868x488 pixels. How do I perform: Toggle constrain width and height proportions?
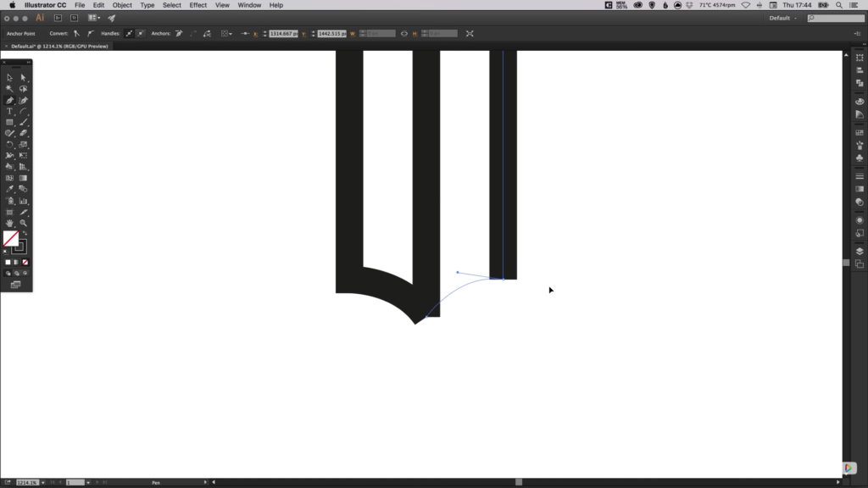coord(404,34)
